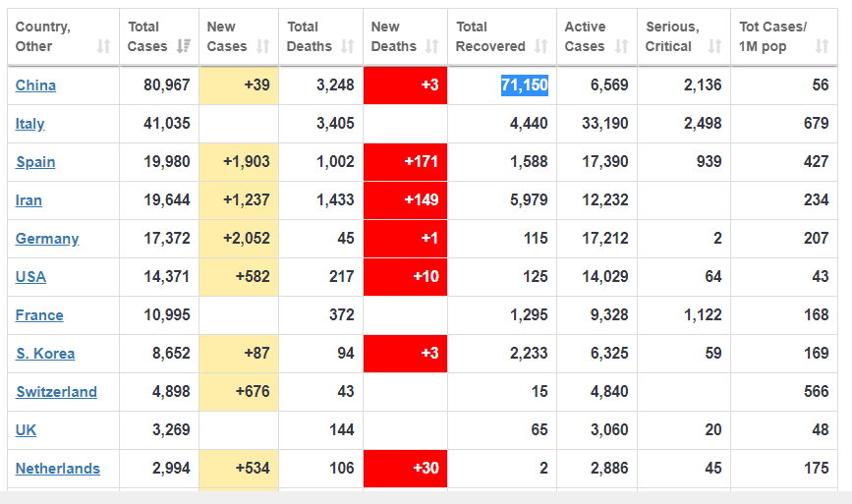The image size is (852, 504).
Task: Click Iran's active cases 12,232
Action: click(x=604, y=199)
